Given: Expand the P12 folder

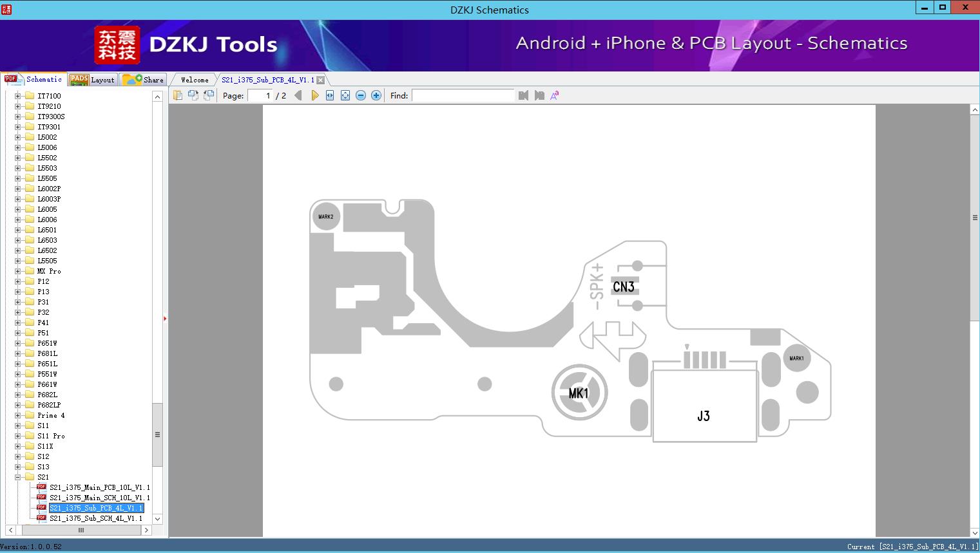Looking at the screenshot, I should [x=18, y=281].
